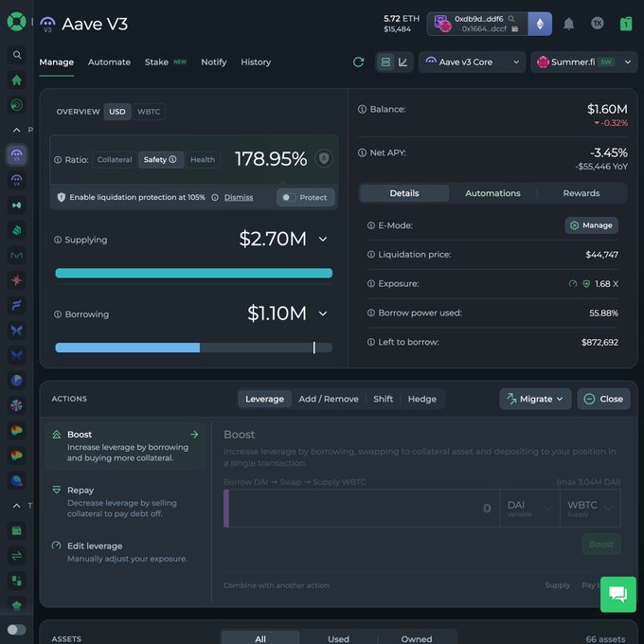Switch overview to USD
Screen dimensions: 644x644
117,112
